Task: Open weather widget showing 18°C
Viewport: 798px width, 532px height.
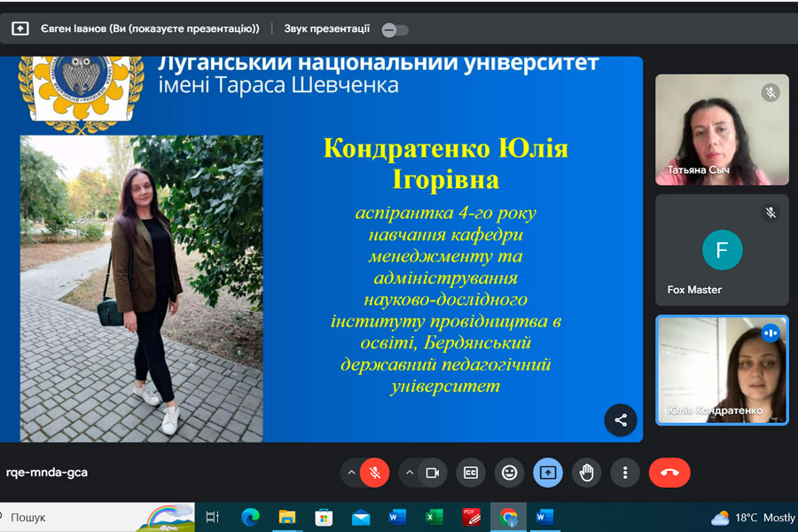Action: click(x=753, y=518)
